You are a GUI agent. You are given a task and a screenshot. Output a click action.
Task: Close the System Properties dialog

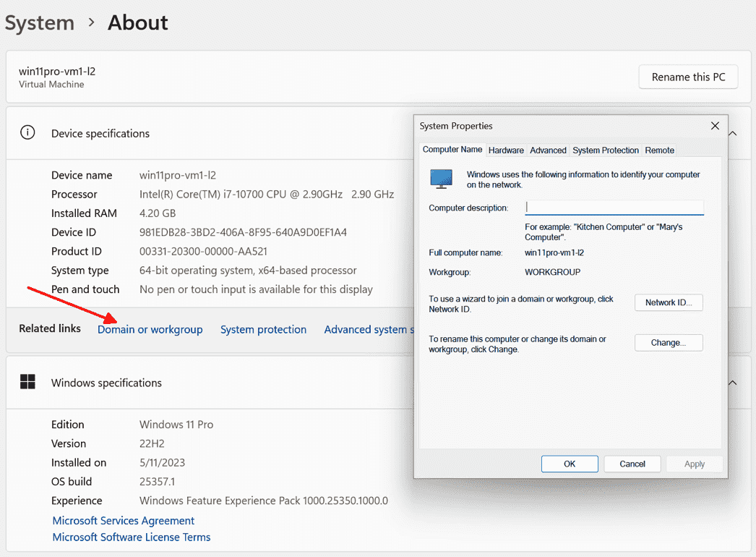click(715, 126)
